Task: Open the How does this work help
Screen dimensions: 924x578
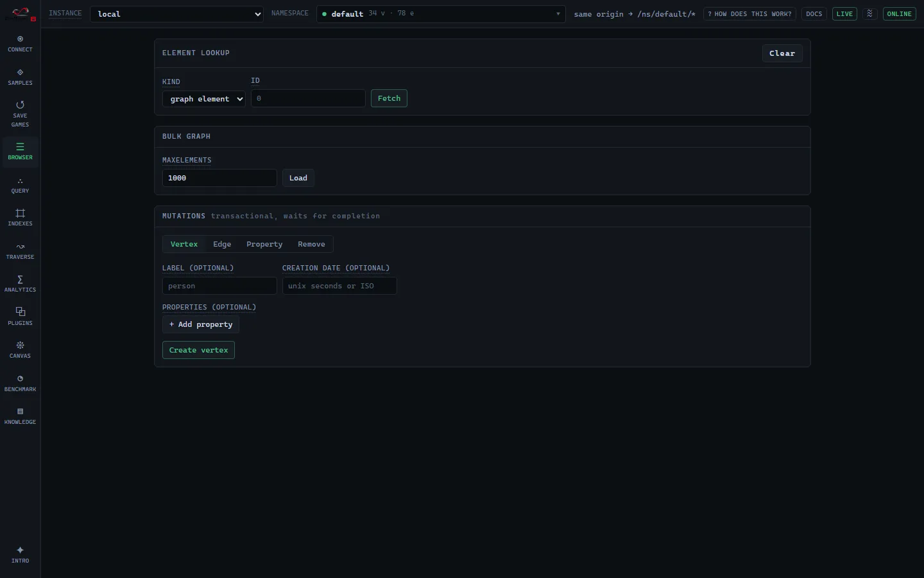Action: pyautogui.click(x=749, y=13)
